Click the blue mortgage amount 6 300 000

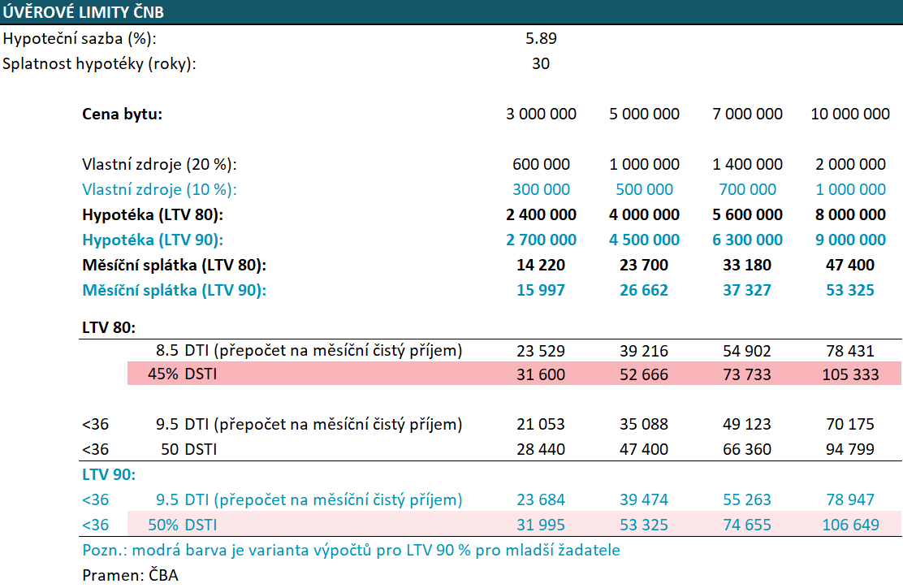pyautogui.click(x=747, y=240)
